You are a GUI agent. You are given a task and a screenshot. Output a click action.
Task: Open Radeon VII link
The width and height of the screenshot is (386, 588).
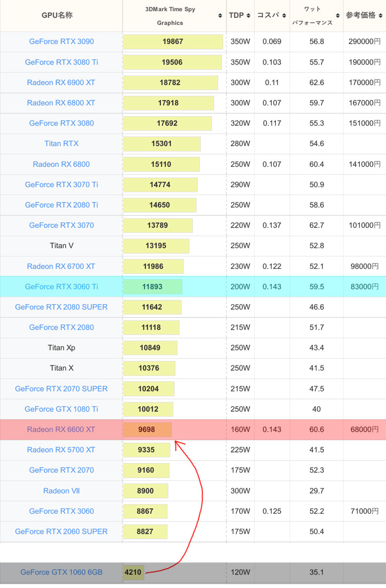point(61,491)
